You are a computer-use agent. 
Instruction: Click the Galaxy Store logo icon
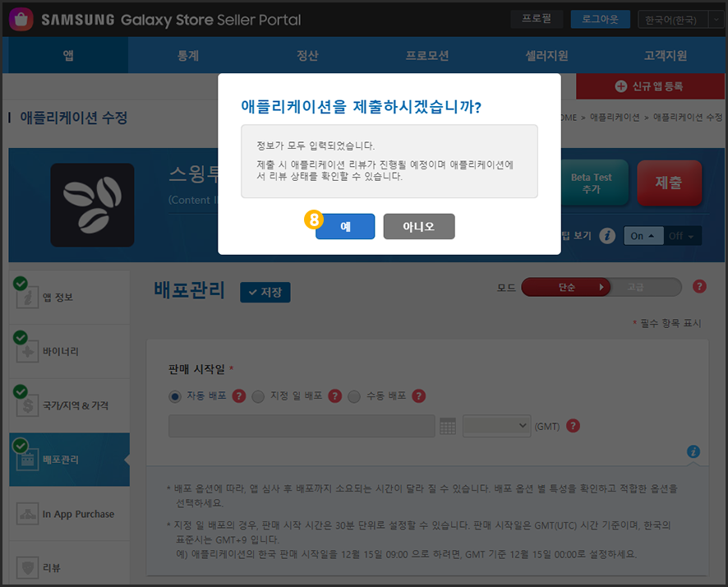[x=21, y=19]
